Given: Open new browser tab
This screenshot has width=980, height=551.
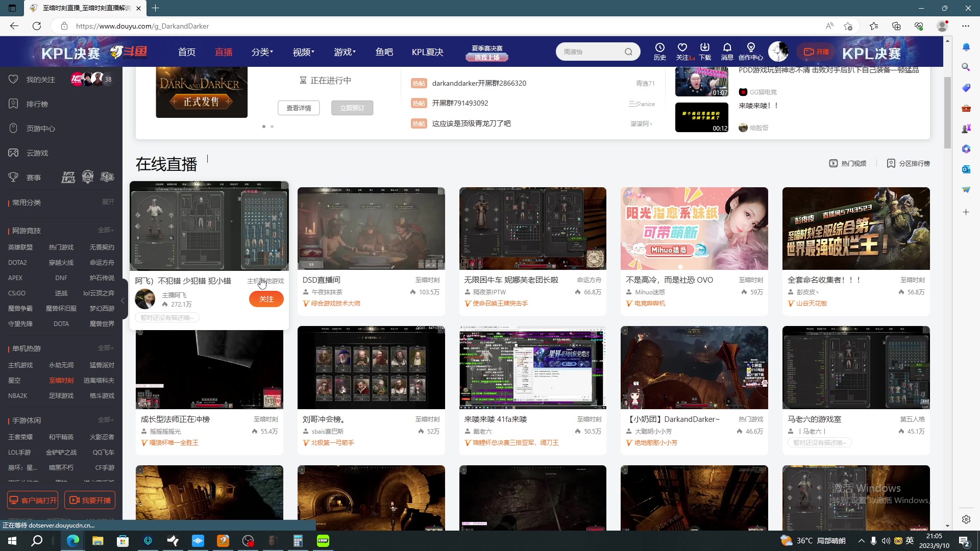Looking at the screenshot, I should (x=156, y=8).
